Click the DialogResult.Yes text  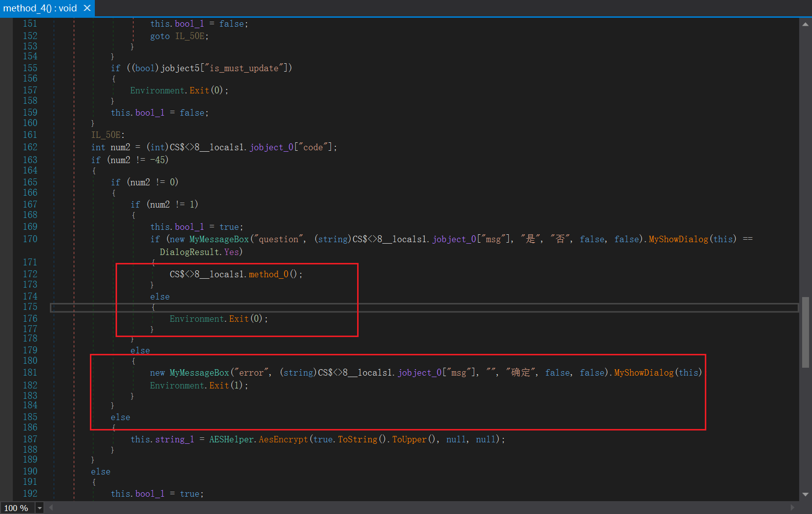(200, 252)
